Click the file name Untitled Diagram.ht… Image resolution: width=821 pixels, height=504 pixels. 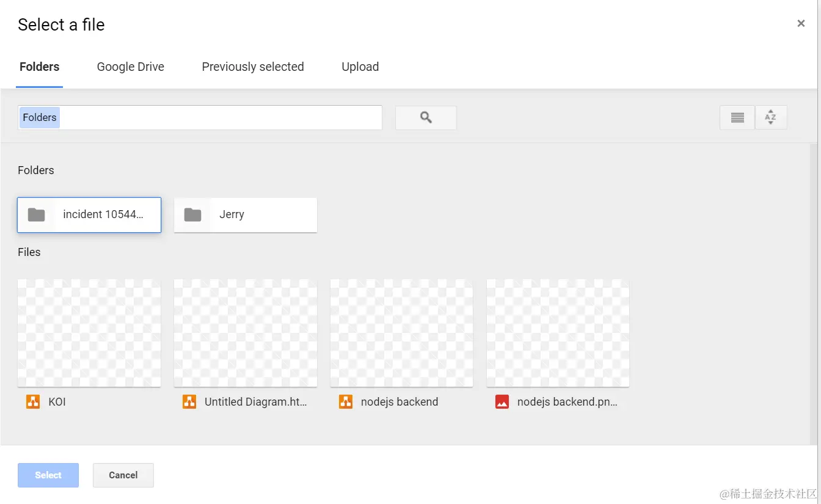pos(256,402)
